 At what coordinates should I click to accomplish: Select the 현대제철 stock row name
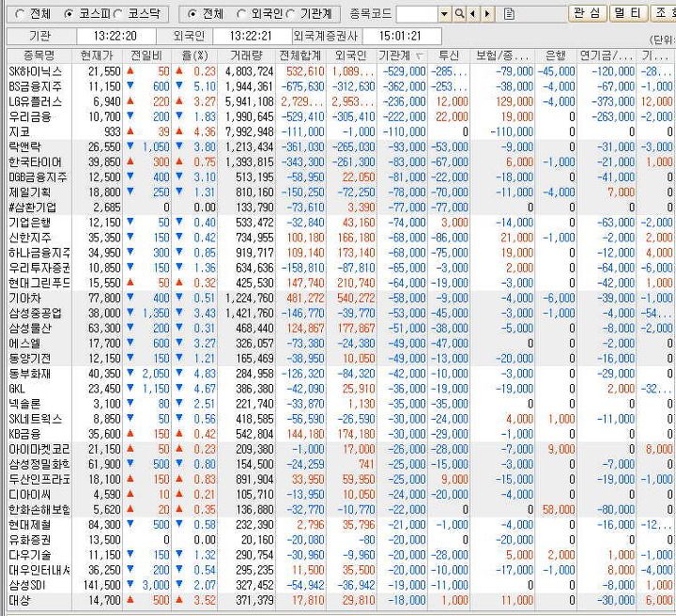(30, 525)
